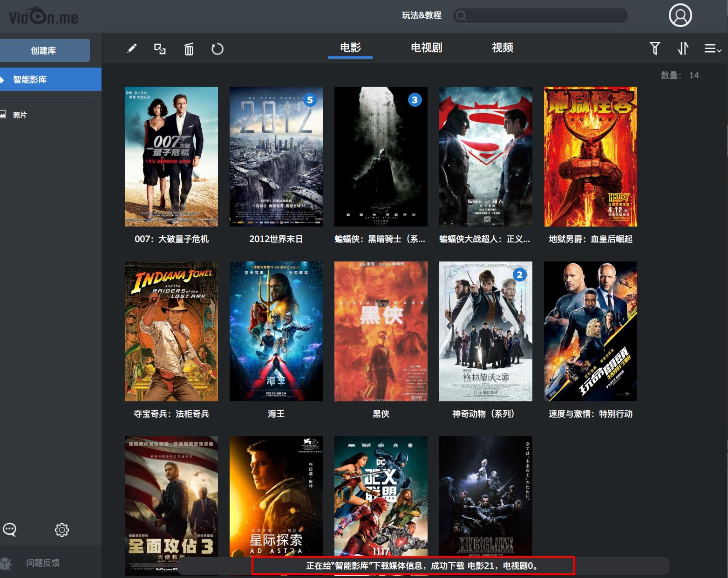The height and width of the screenshot is (578, 728).
Task: Open the Batman v Superman poster
Action: pyautogui.click(x=486, y=157)
